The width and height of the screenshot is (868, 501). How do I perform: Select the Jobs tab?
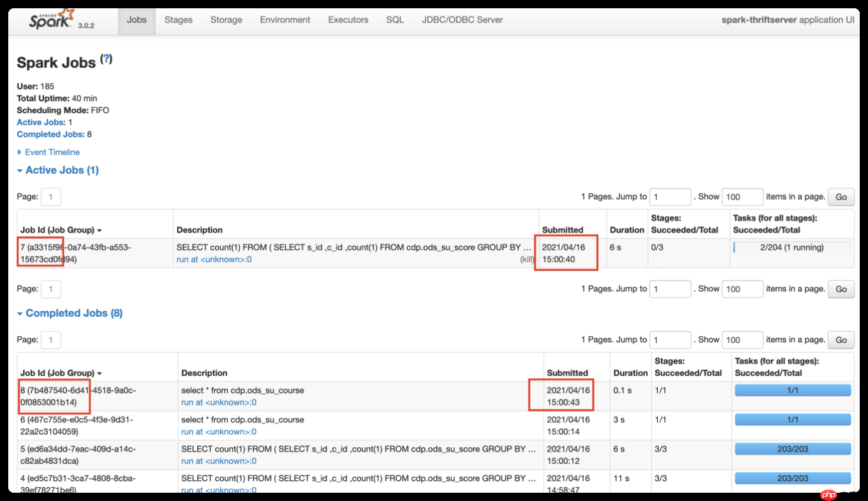(136, 19)
